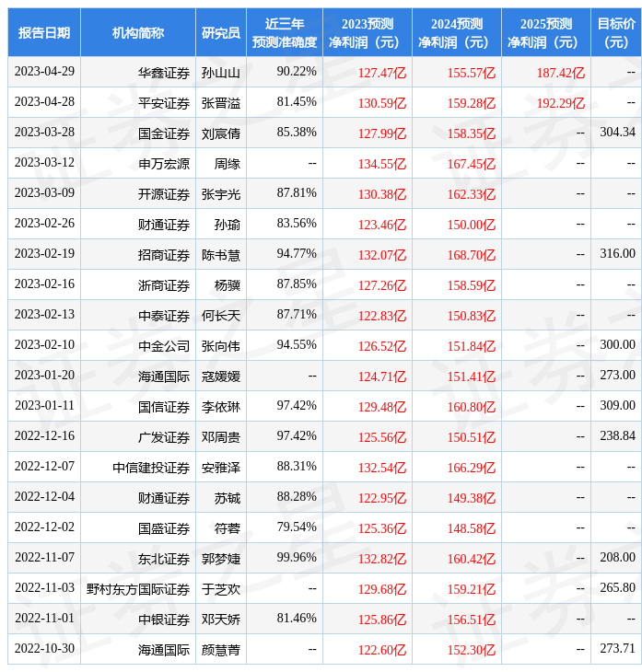Select target price 273.00

[x=617, y=375]
